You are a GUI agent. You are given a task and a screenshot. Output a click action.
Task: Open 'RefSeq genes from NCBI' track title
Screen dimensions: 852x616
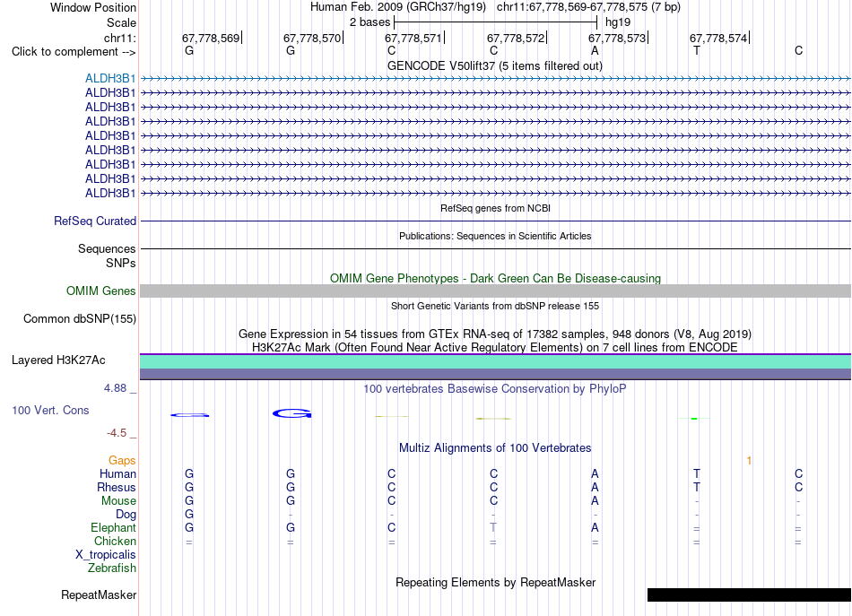pos(495,208)
